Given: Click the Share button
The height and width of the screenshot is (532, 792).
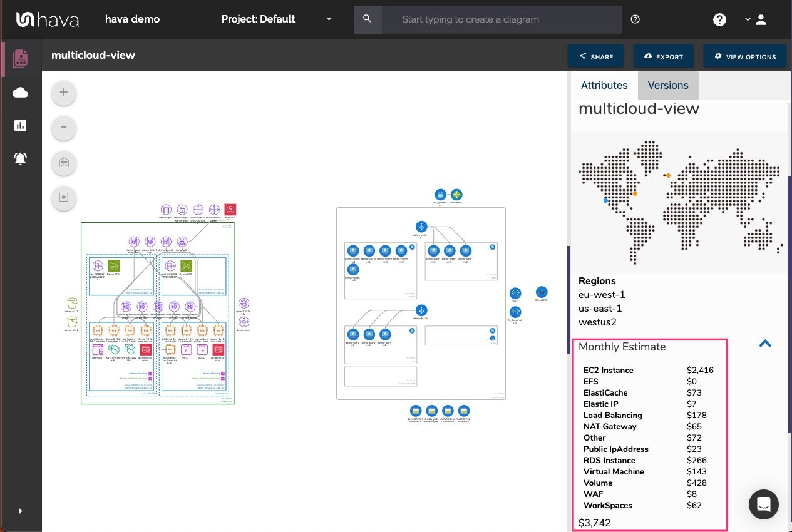Looking at the screenshot, I should point(595,56).
